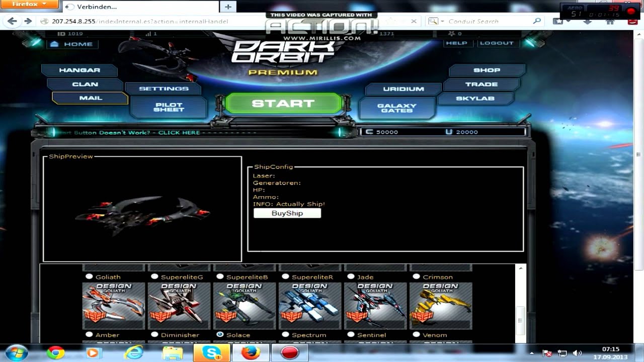The width and height of the screenshot is (644, 362).
Task: Click the HELP link
Action: coord(456,43)
